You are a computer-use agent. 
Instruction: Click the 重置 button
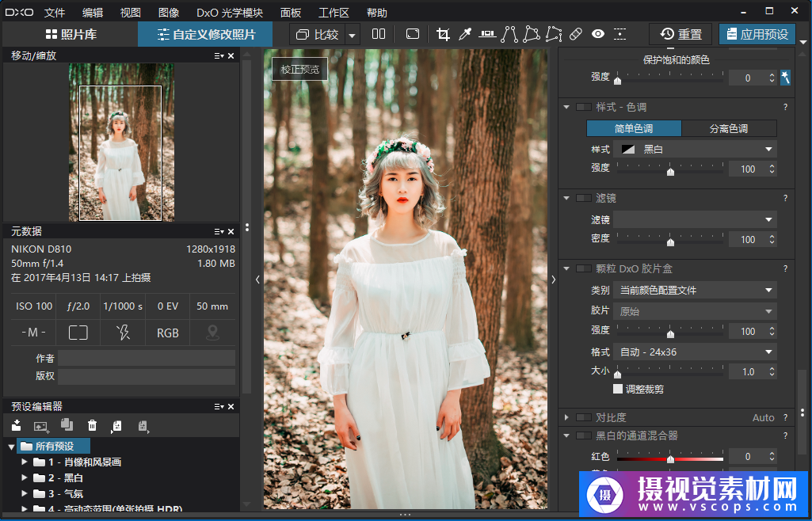click(681, 34)
